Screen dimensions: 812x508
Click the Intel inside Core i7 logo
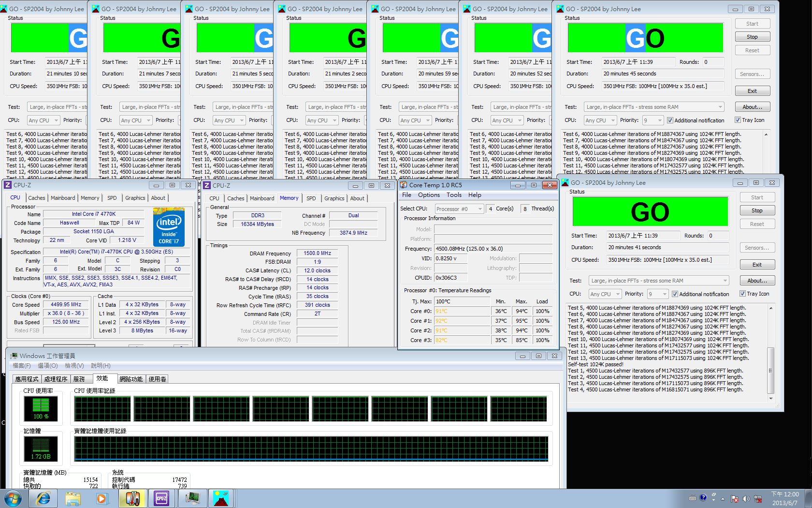[x=168, y=227]
